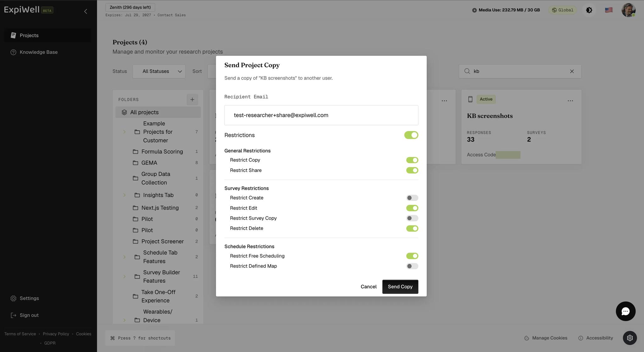Collapse the sidebar with the chevron

(x=86, y=11)
